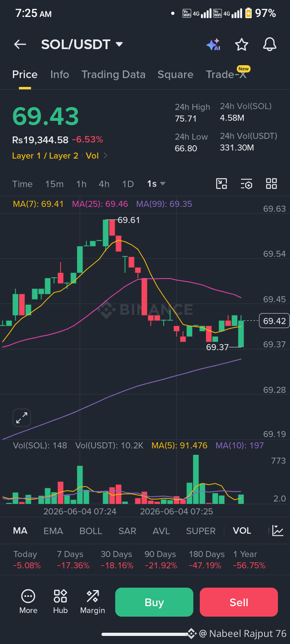Select the 4h interval
This screenshot has width=290, height=644.
104,184
